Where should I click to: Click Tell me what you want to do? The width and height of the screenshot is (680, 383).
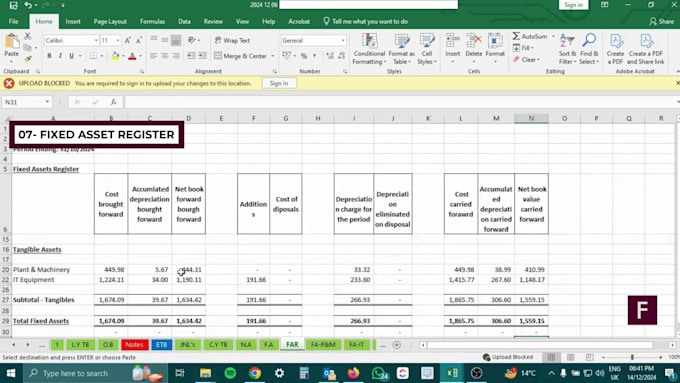click(366, 21)
